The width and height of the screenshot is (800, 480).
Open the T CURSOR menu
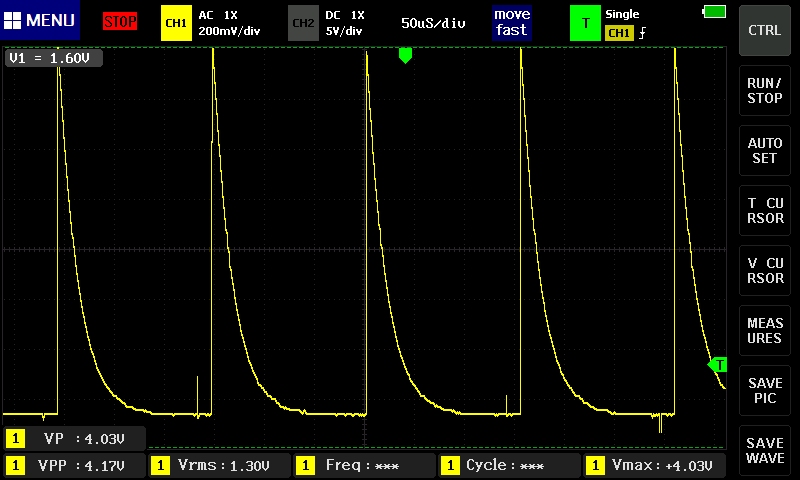[765, 210]
